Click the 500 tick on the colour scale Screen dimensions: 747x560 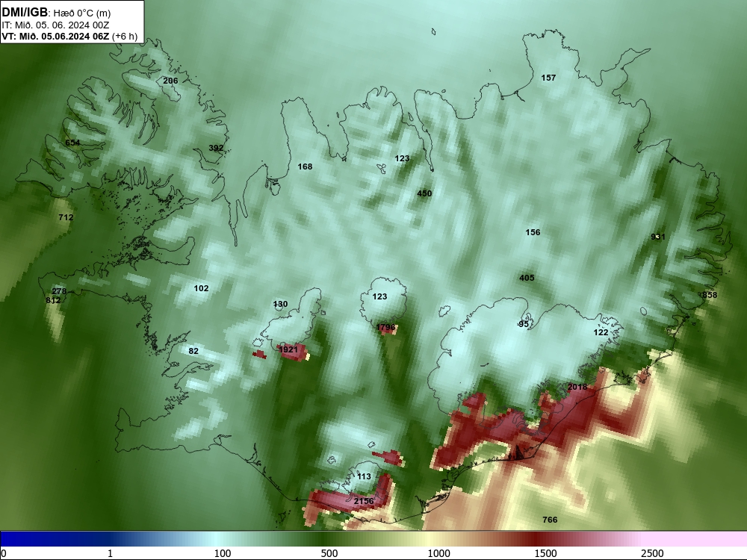329,553
